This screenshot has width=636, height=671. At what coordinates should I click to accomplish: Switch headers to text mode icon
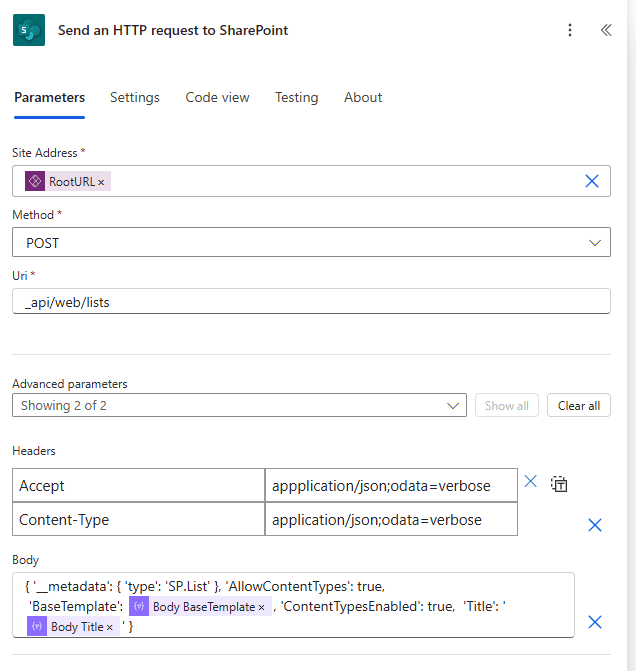[x=560, y=485]
